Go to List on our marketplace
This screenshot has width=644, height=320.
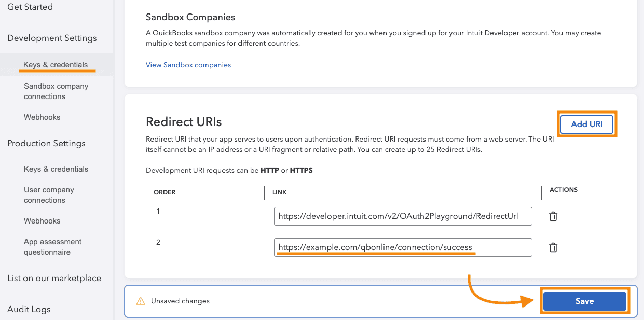54,278
